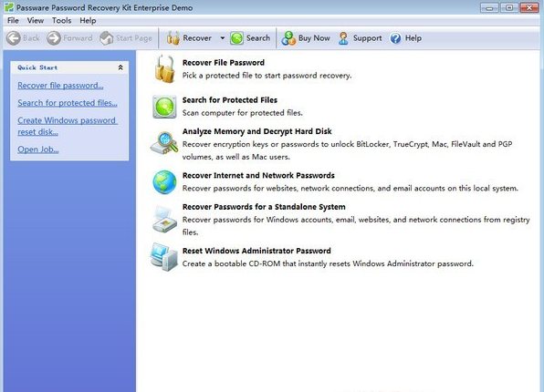Open the View menu

click(x=36, y=20)
